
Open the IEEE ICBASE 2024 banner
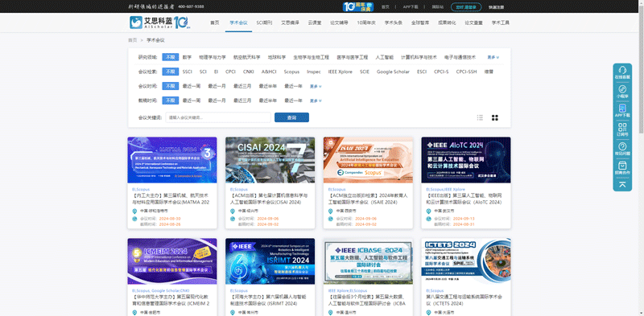[x=368, y=261]
